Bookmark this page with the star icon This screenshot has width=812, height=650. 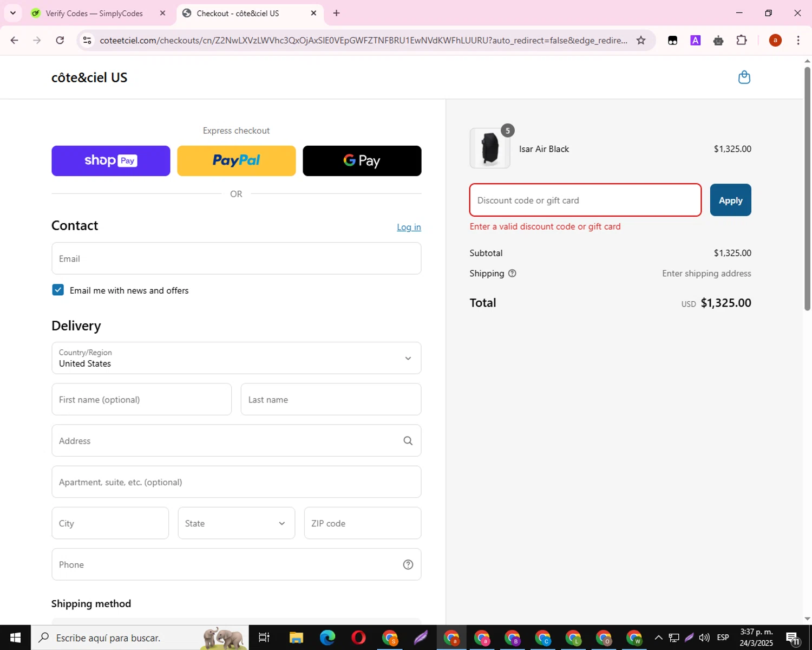[x=641, y=40]
